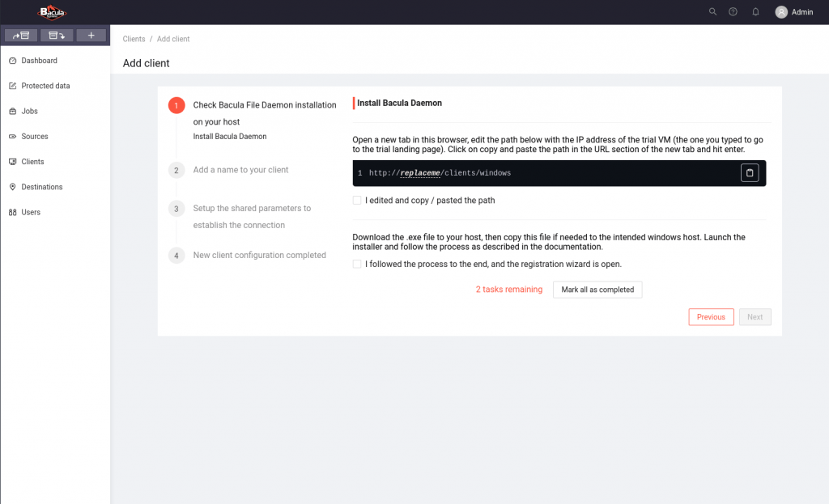
Task: Go to Dashboard in sidebar
Action: 39,61
